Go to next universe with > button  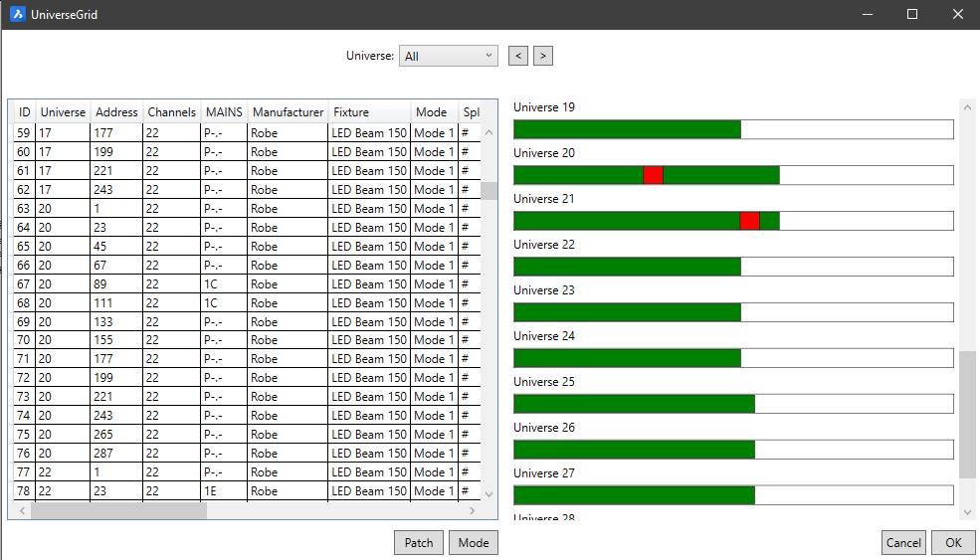[x=542, y=56]
